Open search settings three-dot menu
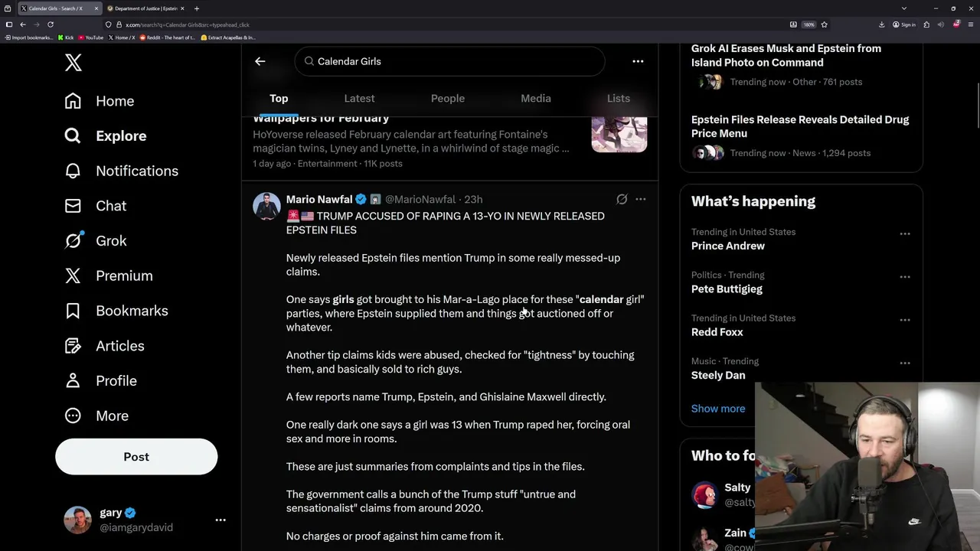 click(x=638, y=61)
